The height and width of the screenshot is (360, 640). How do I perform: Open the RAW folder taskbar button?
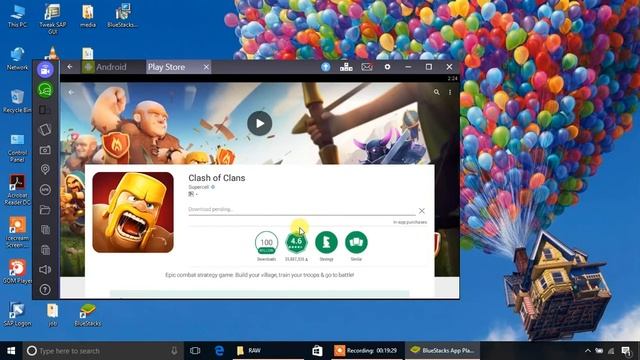pos(269,351)
